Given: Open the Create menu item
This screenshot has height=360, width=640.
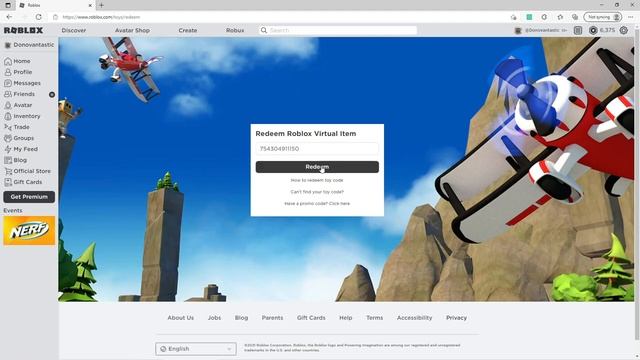Looking at the screenshot, I should pyautogui.click(x=188, y=30).
